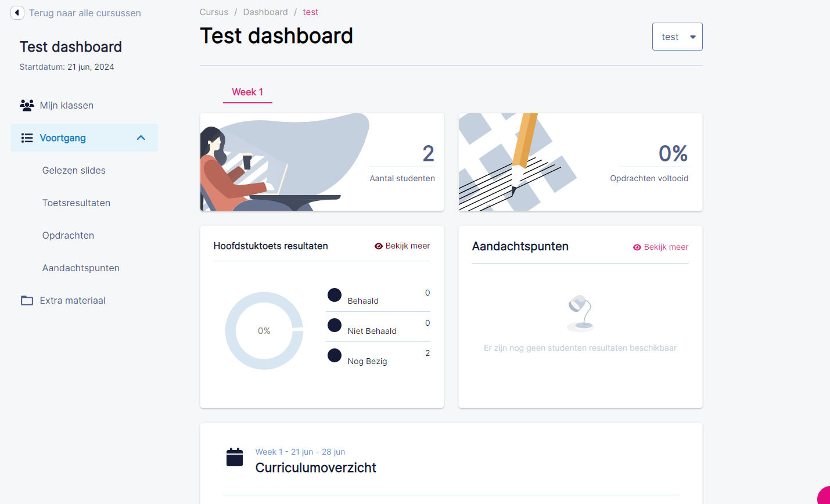Open the test class dropdown
The height and width of the screenshot is (504, 830).
[677, 37]
